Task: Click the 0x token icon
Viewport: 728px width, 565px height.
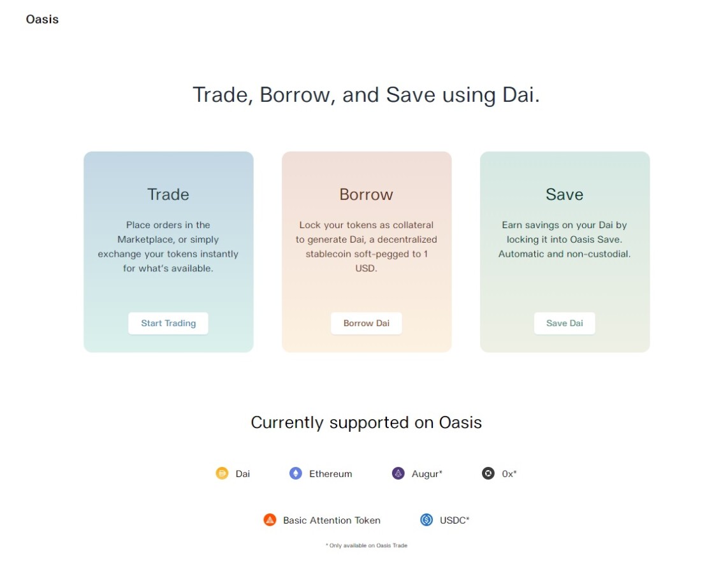Action: [x=488, y=473]
